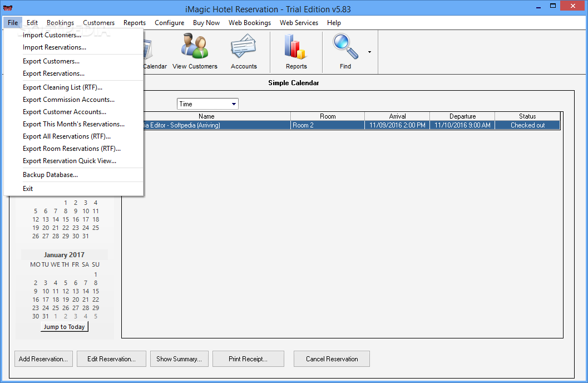The height and width of the screenshot is (383, 588).
Task: Select day 23 in January 2017
Action: click(35, 308)
